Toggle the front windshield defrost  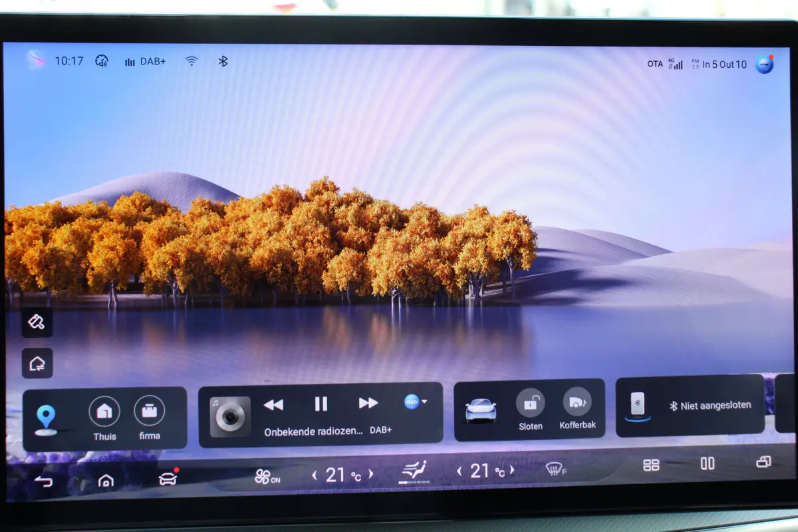pyautogui.click(x=556, y=469)
